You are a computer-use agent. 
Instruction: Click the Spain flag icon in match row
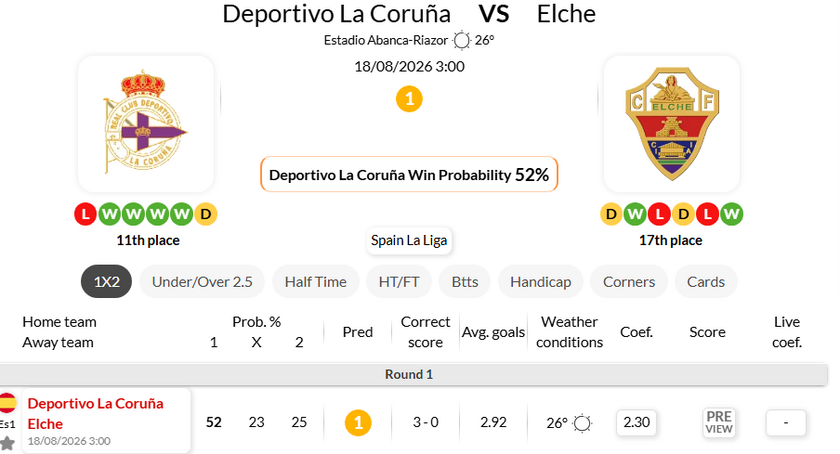point(7,403)
